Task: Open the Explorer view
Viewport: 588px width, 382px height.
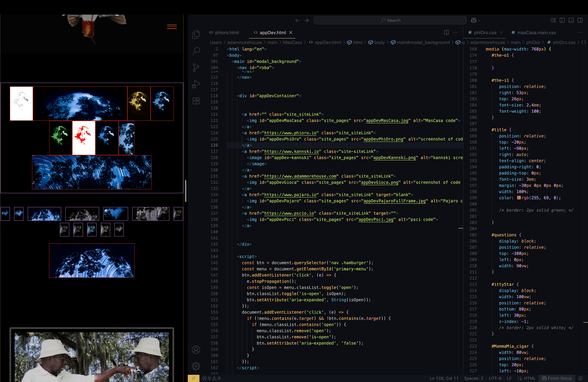Action: tap(196, 34)
